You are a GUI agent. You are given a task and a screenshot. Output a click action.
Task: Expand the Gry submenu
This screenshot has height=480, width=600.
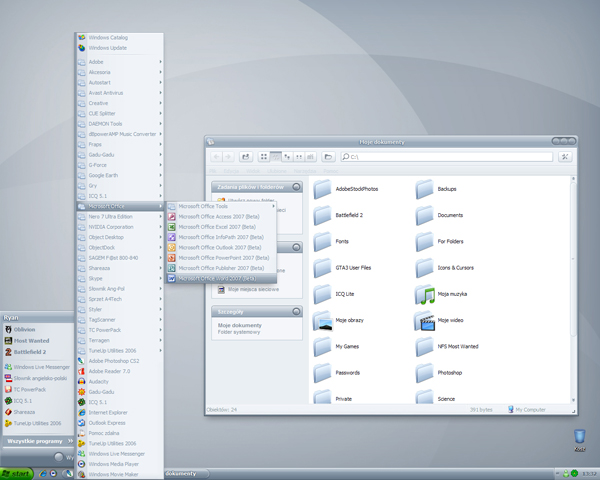click(x=120, y=186)
